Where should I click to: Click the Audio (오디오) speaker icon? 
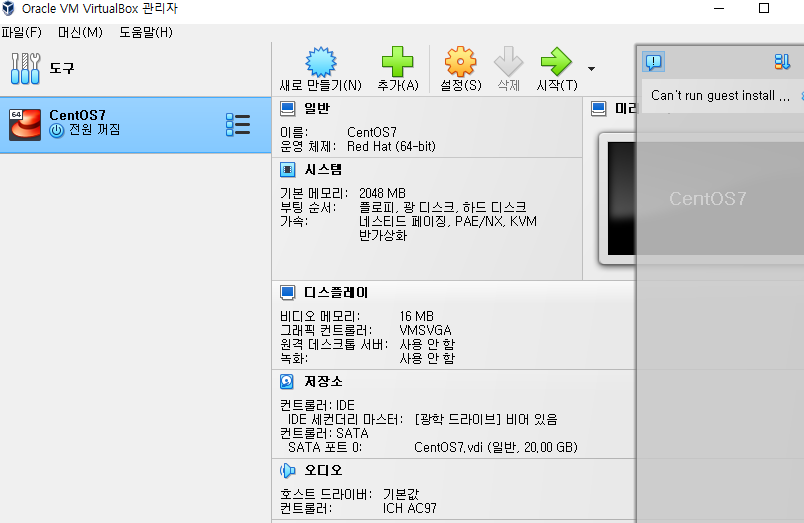288,470
